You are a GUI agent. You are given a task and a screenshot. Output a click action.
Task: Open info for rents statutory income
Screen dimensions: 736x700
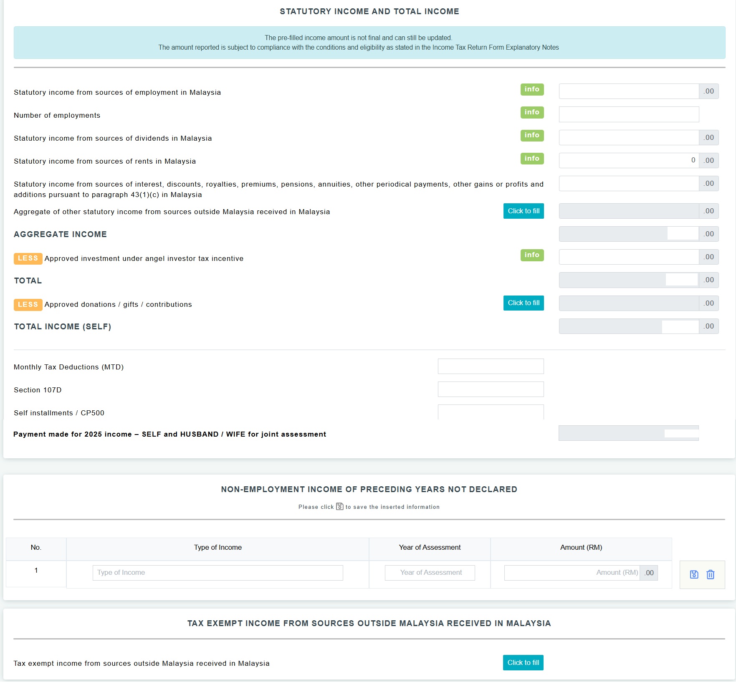click(x=532, y=159)
